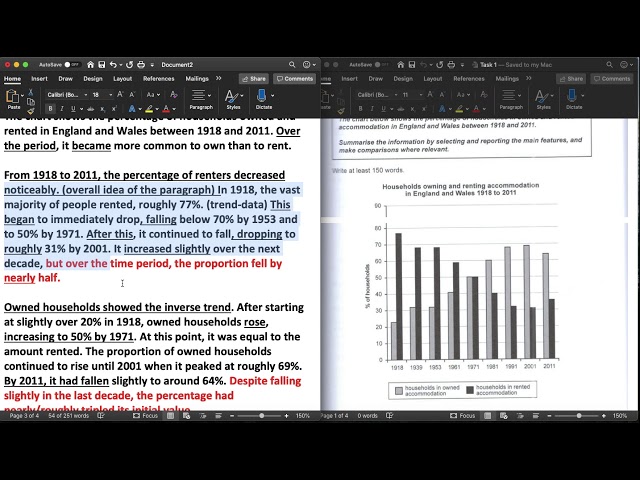Open Layout tab in Document2 window
Viewport: 640px width, 480px height.
[122, 78]
